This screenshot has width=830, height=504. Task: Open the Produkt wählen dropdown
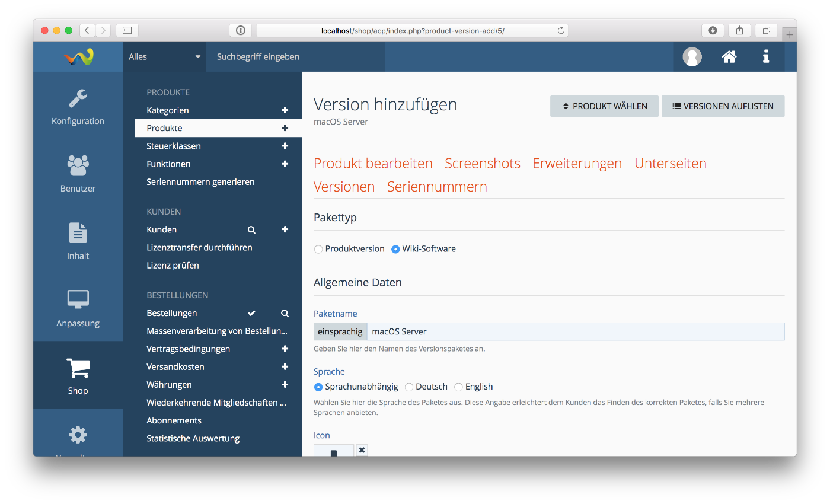pyautogui.click(x=604, y=106)
